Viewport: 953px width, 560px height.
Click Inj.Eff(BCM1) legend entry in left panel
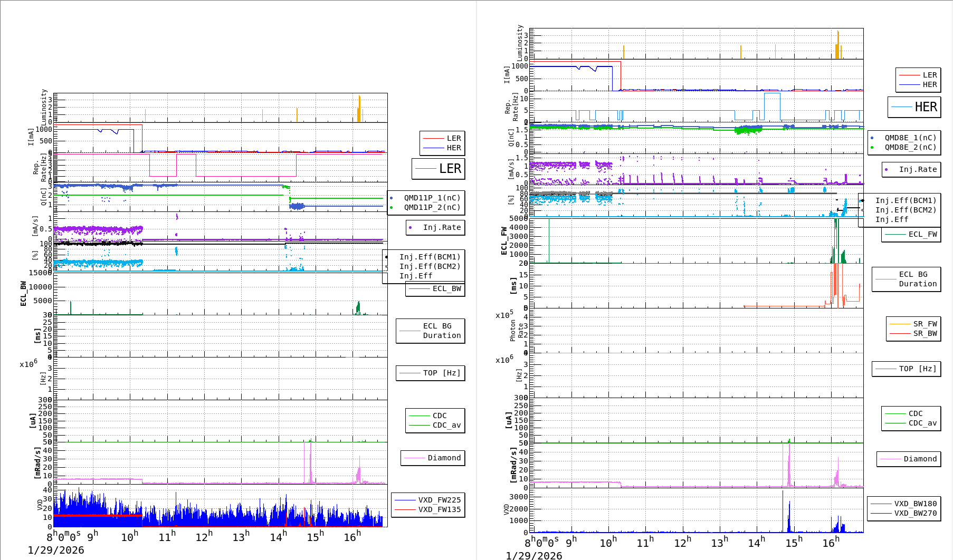pos(430,257)
